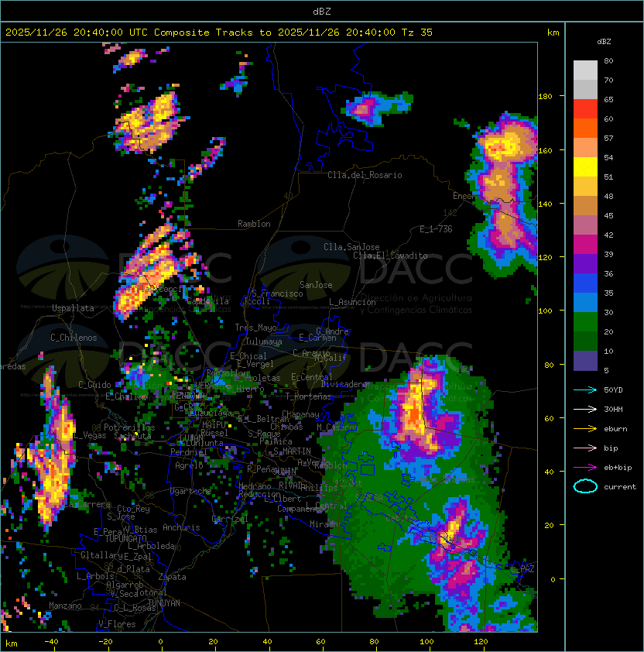Click the cyan 'current' ellipse symbol

point(585,486)
